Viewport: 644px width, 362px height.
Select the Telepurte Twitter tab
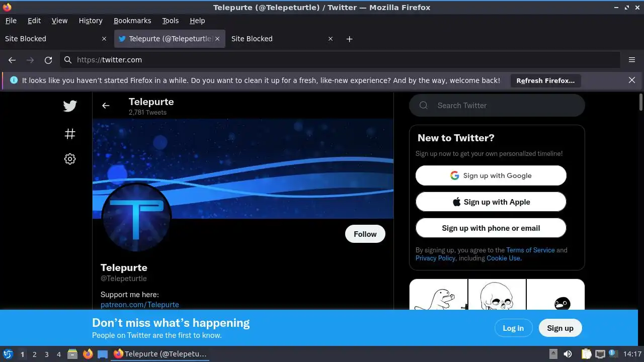tap(170, 39)
